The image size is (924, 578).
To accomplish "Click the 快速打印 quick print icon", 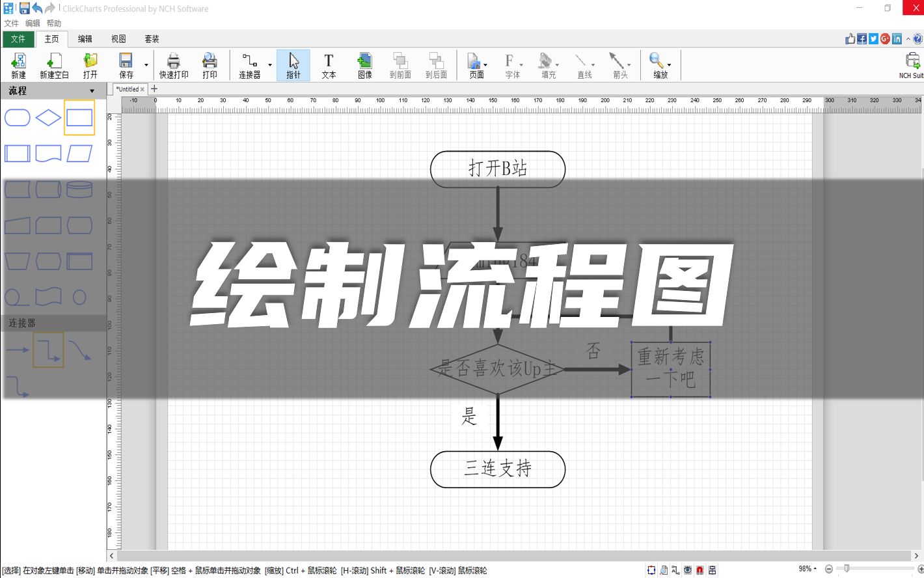I will click(174, 61).
